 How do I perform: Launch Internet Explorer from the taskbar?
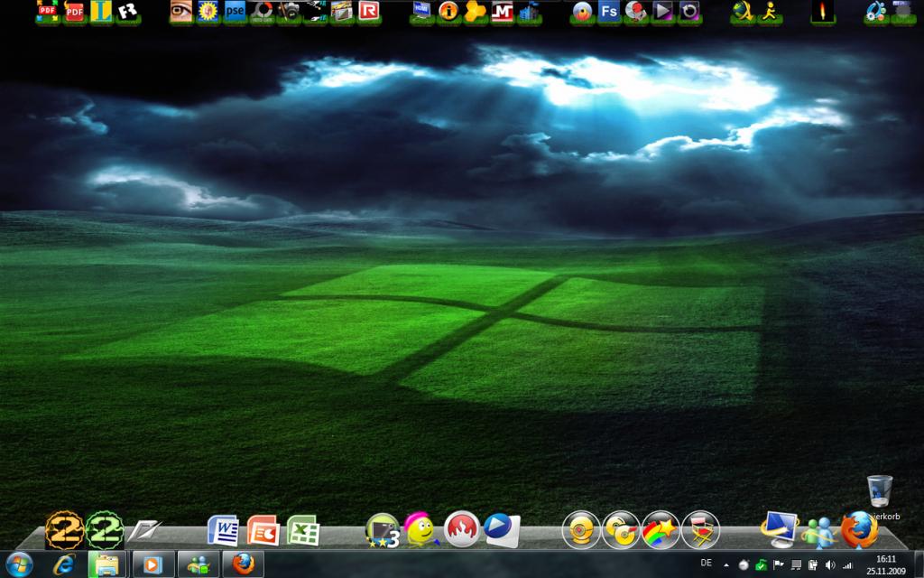[x=64, y=564]
